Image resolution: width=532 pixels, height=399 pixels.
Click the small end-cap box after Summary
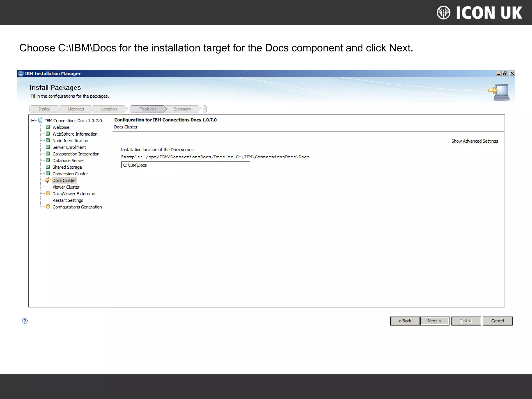click(205, 109)
